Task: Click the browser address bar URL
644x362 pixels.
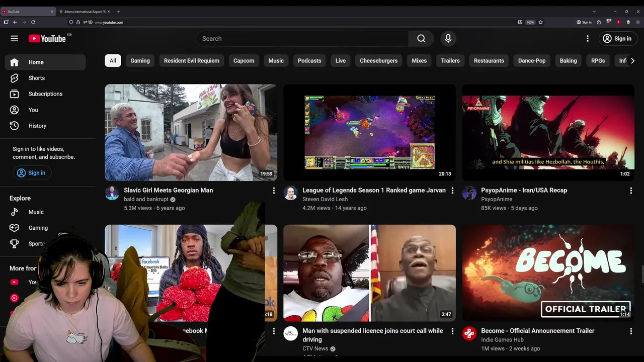Action: 109,22
